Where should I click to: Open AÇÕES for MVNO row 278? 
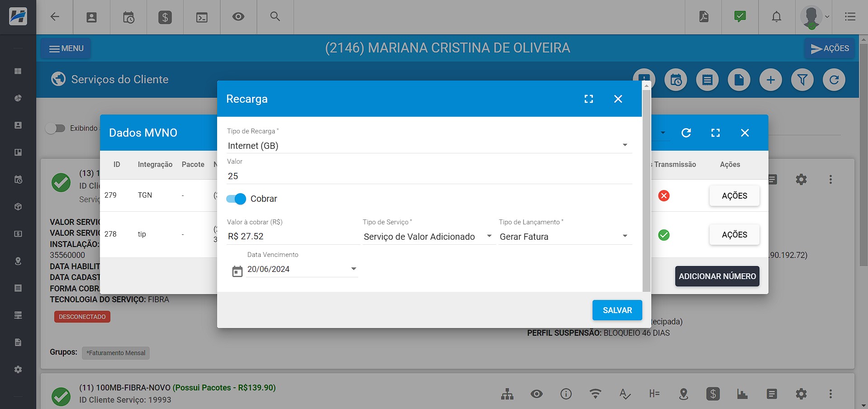734,235
